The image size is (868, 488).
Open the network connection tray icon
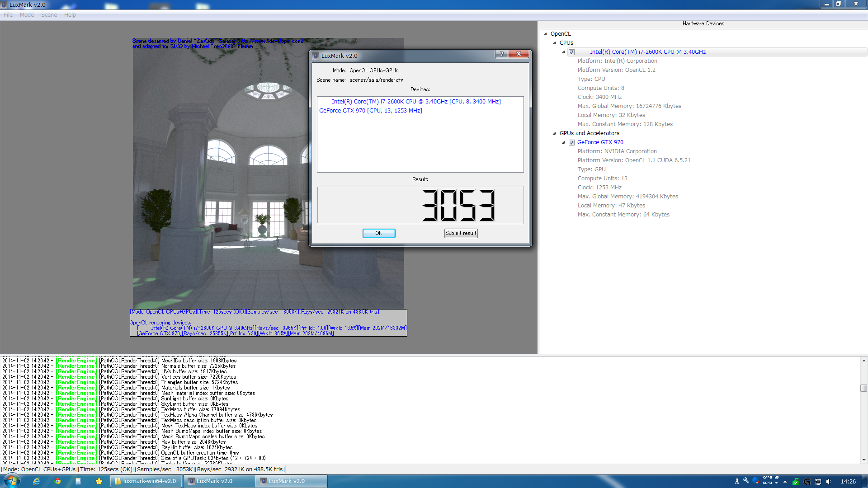pyautogui.click(x=818, y=482)
